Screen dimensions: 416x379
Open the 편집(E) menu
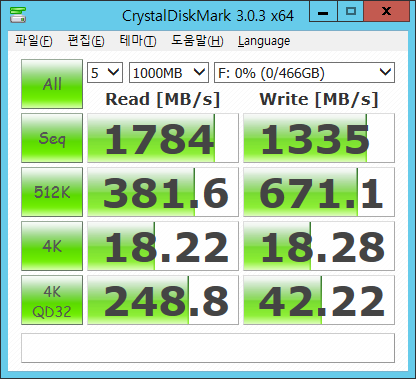tap(86, 41)
